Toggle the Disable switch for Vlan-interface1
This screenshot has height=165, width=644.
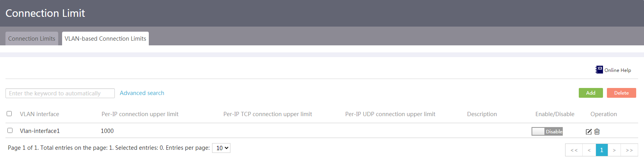tap(547, 131)
